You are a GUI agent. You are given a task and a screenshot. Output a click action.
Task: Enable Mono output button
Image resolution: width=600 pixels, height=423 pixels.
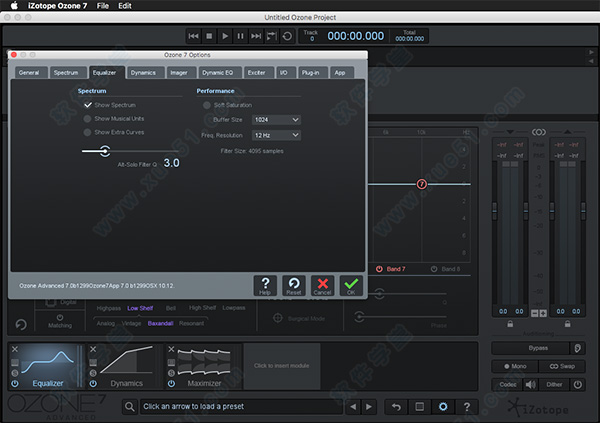(515, 366)
